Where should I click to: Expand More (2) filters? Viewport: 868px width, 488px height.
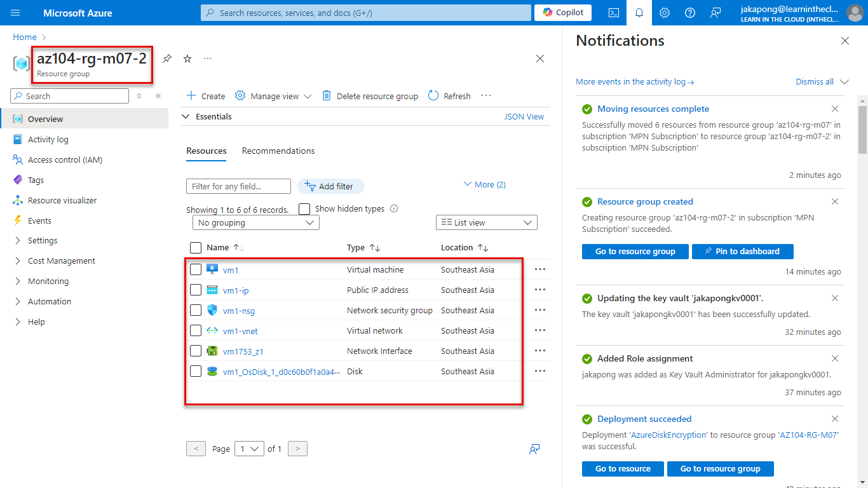tap(485, 184)
